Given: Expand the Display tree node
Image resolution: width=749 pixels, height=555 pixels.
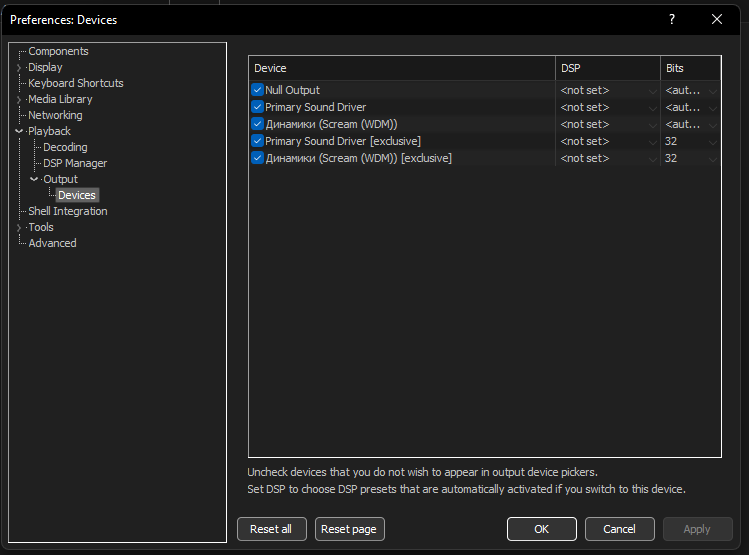Looking at the screenshot, I should [x=19, y=68].
